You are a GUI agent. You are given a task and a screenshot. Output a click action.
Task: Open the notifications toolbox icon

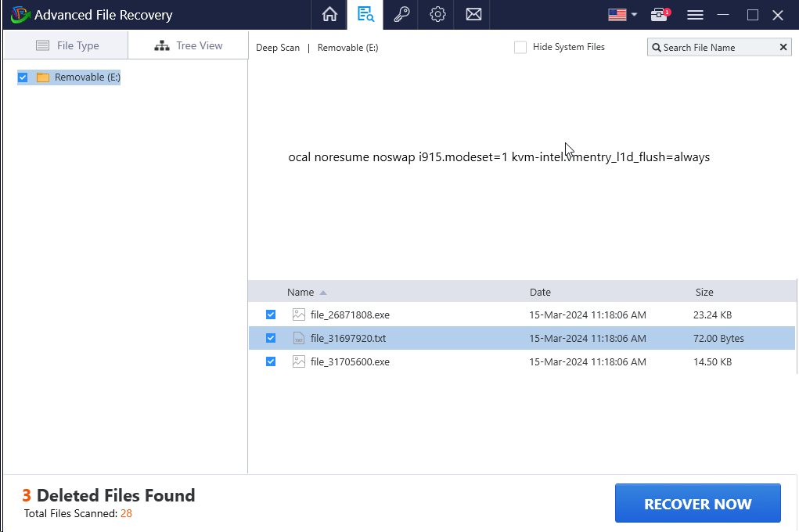coord(659,15)
